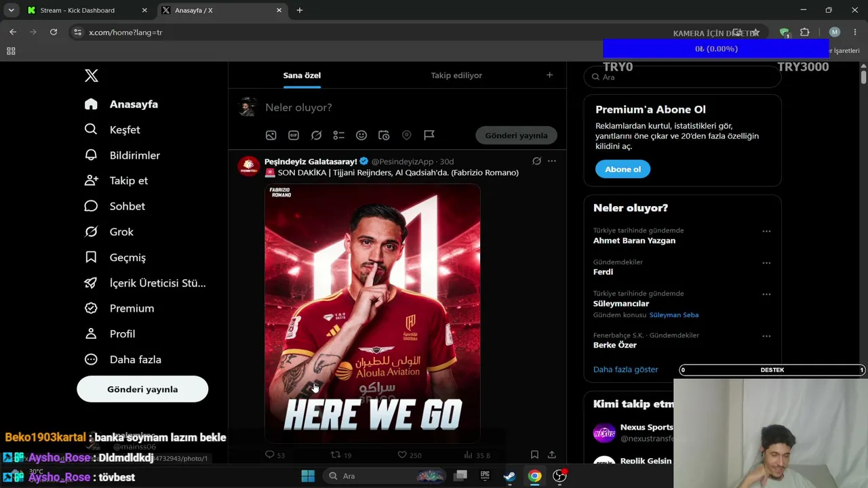Viewport: 868px width, 488px height.
Task: Go back in browser history
Action: (13, 32)
